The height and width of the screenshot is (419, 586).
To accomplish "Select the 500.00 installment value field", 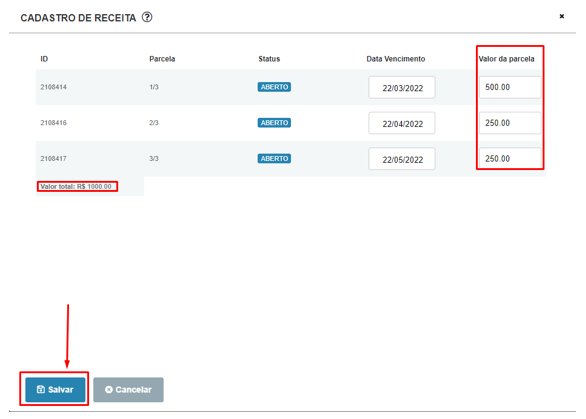I will 510,87.
